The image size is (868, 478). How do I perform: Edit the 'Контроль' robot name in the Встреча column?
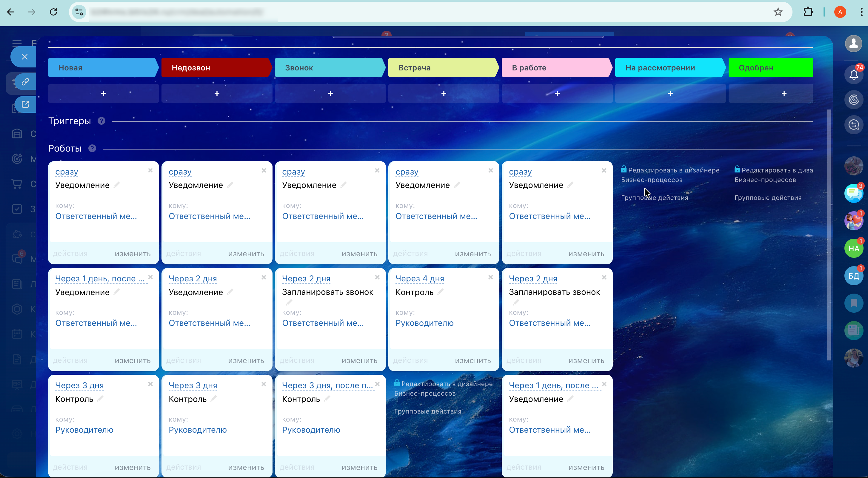pyautogui.click(x=440, y=292)
